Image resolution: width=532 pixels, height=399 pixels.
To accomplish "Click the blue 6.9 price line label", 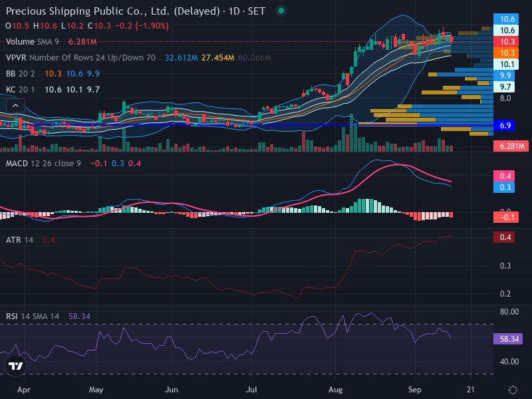I will [504, 125].
